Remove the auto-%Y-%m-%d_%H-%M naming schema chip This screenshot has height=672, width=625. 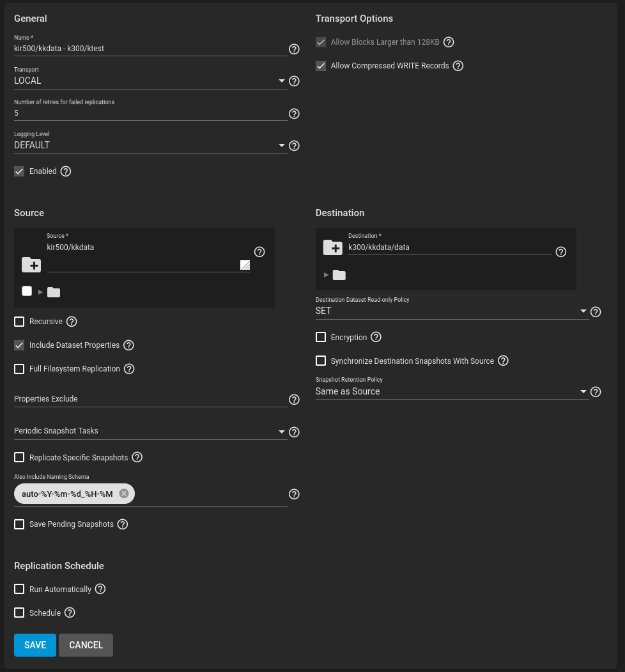click(124, 494)
